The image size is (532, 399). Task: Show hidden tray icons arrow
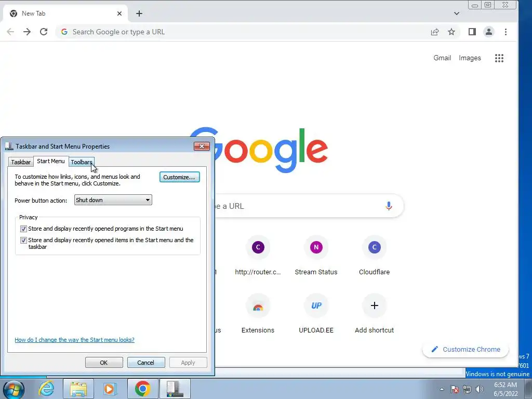(442, 389)
